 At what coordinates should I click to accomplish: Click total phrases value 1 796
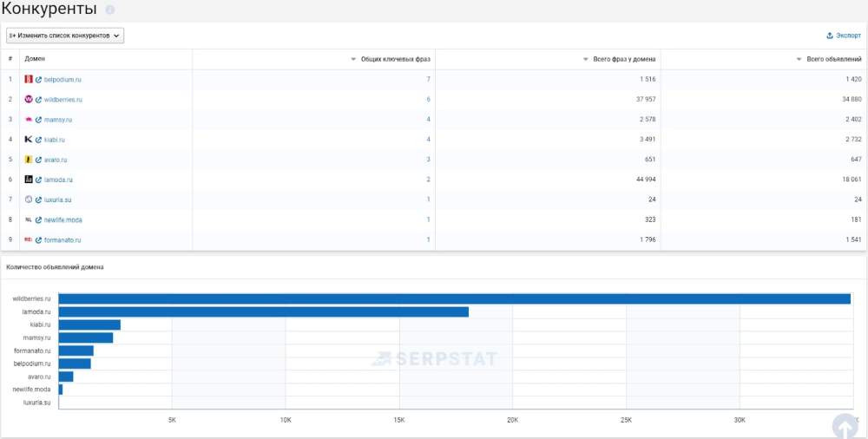click(648, 239)
